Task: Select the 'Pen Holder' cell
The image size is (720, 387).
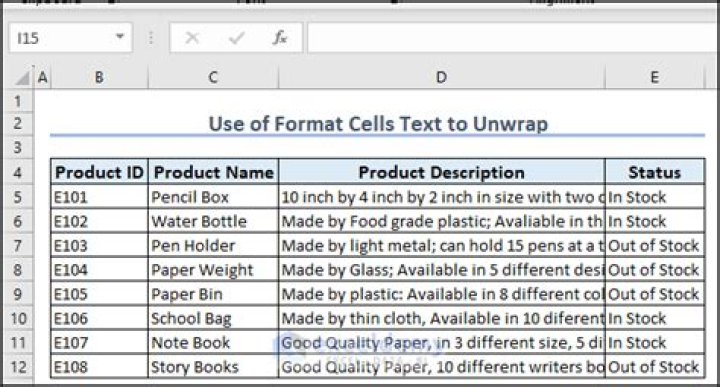Action: (214, 246)
